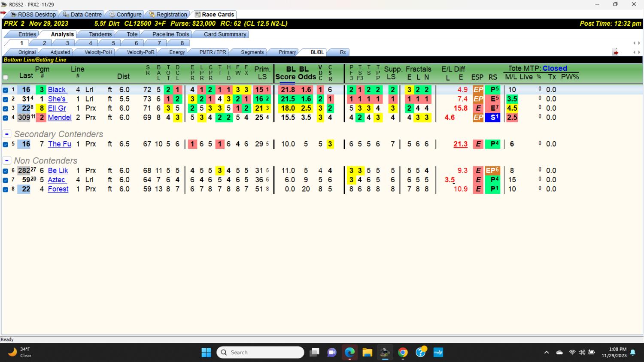The width and height of the screenshot is (644, 362).
Task: Click the OneDrive cloud tray icon
Action: (x=559, y=353)
